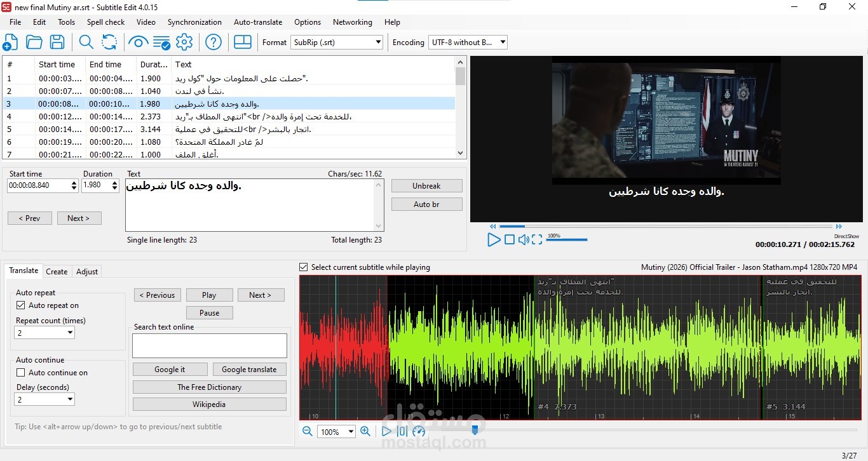
Task: Click the < Prev subtitle button
Action: pyautogui.click(x=29, y=218)
